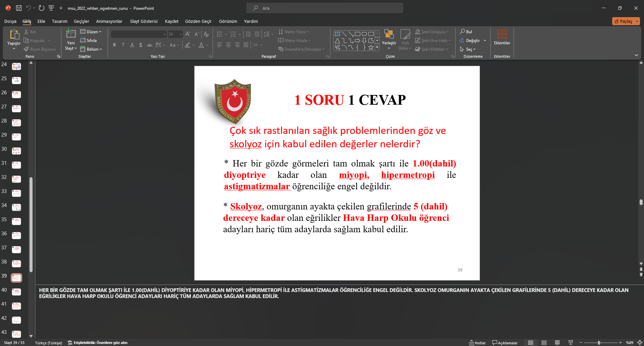Toggle bold formatting with K button
Image resolution: width=644 pixels, height=346 pixels.
(x=114, y=45)
